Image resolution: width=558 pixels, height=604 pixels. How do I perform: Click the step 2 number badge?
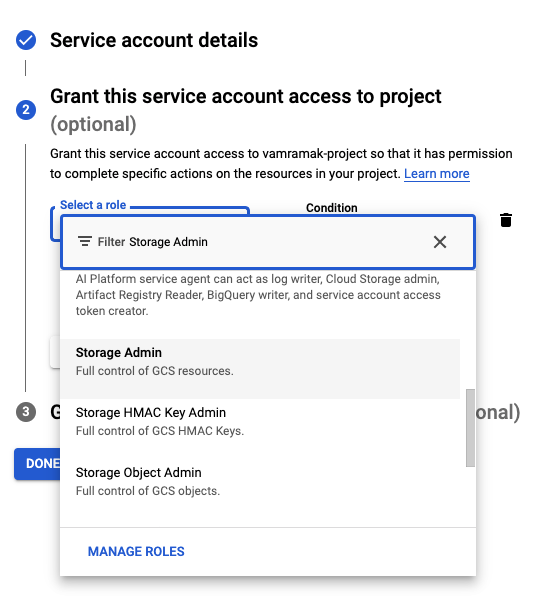tap(26, 110)
